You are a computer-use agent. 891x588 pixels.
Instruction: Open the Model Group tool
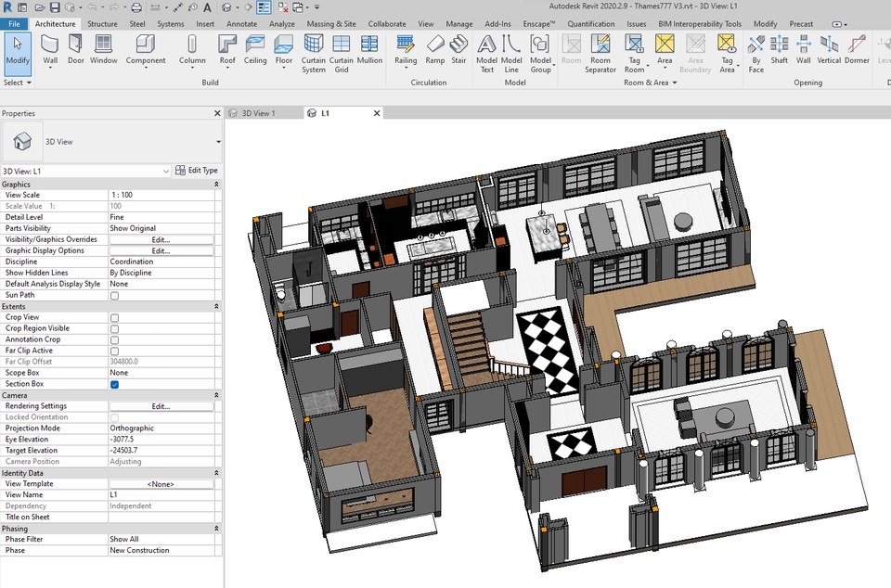click(540, 54)
